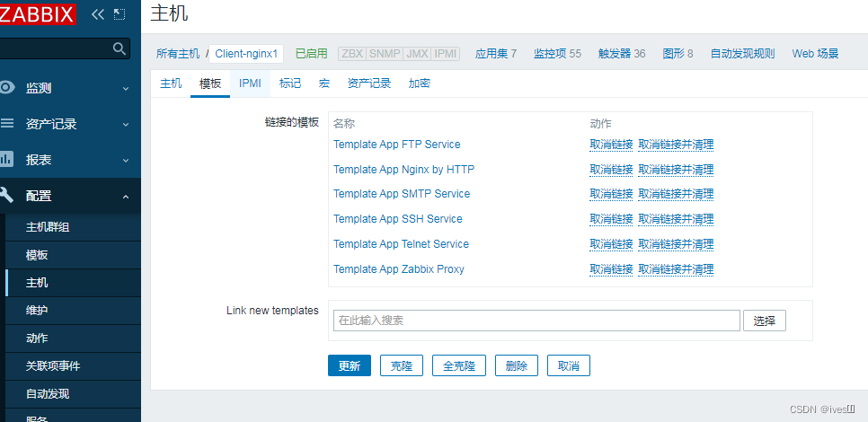The width and height of the screenshot is (868, 422).
Task: Click the JMX availability badge
Action: (x=418, y=54)
